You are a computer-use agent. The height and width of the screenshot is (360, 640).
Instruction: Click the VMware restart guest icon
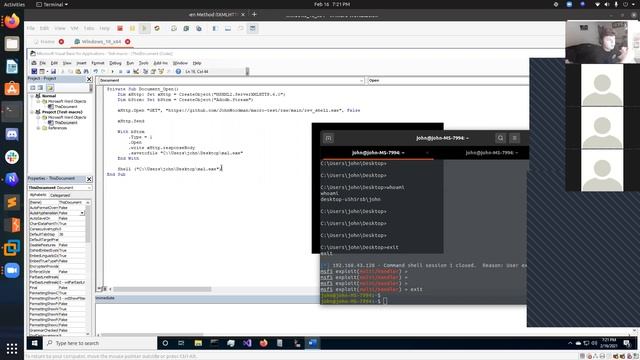[x=157, y=28]
